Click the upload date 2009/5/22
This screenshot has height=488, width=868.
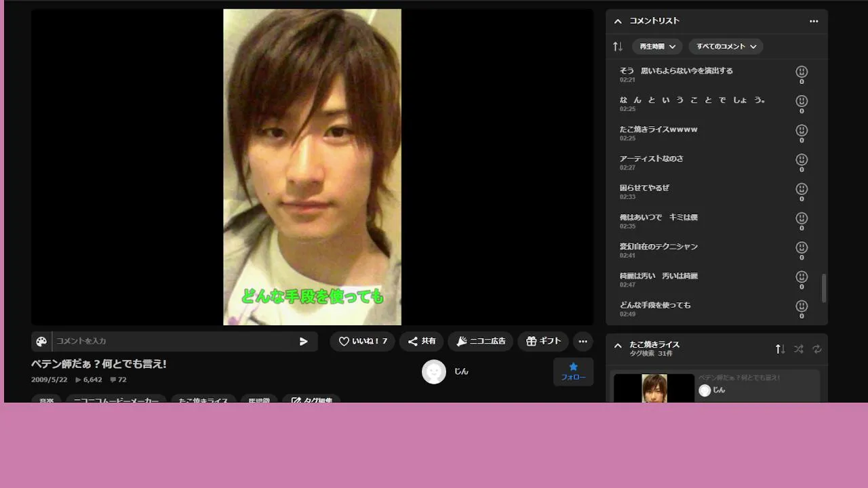coord(50,380)
